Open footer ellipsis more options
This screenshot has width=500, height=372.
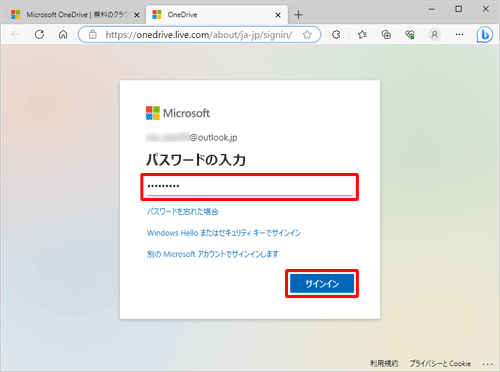pos(488,364)
